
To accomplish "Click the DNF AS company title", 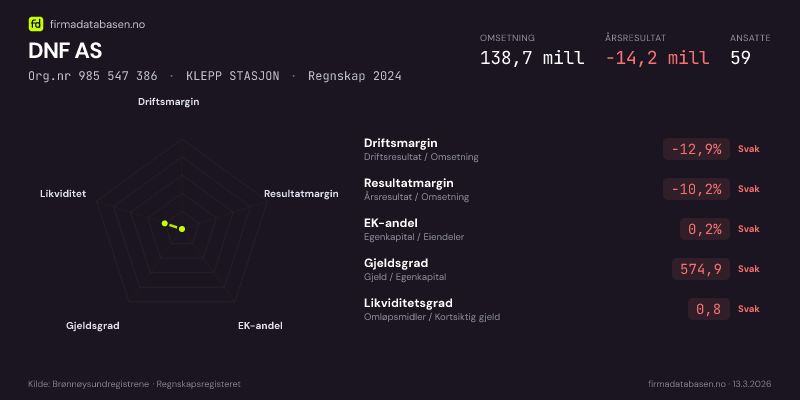I will click(x=65, y=51).
